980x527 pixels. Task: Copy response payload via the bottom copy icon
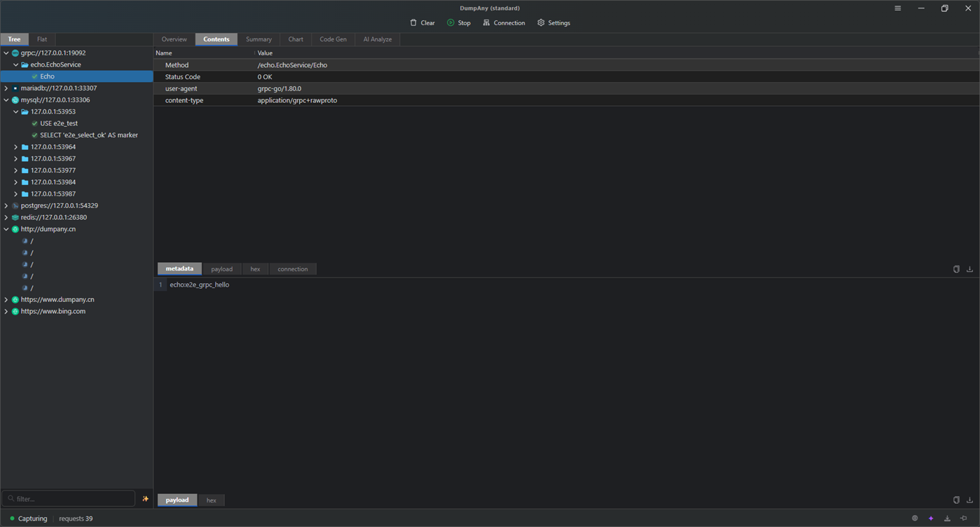(956, 500)
